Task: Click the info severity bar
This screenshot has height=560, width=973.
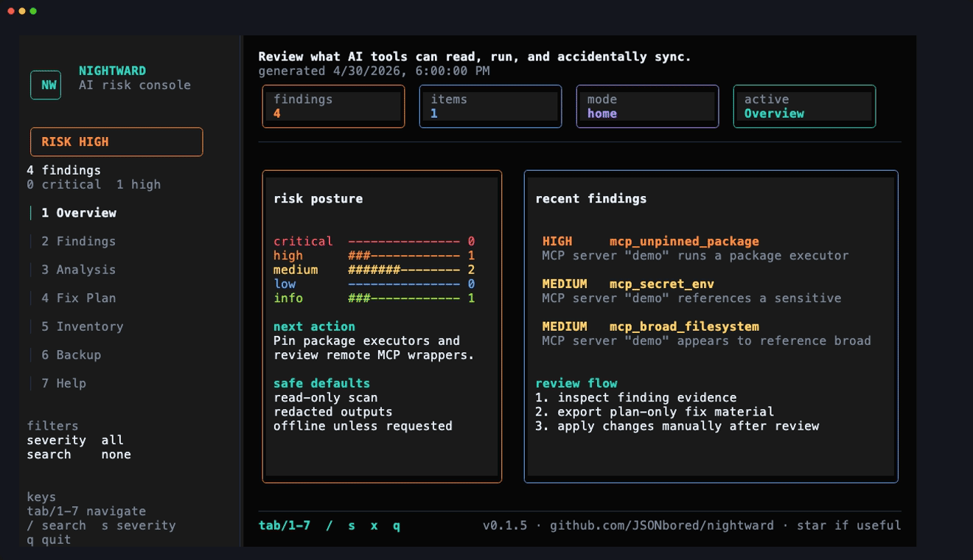Action: click(x=404, y=298)
